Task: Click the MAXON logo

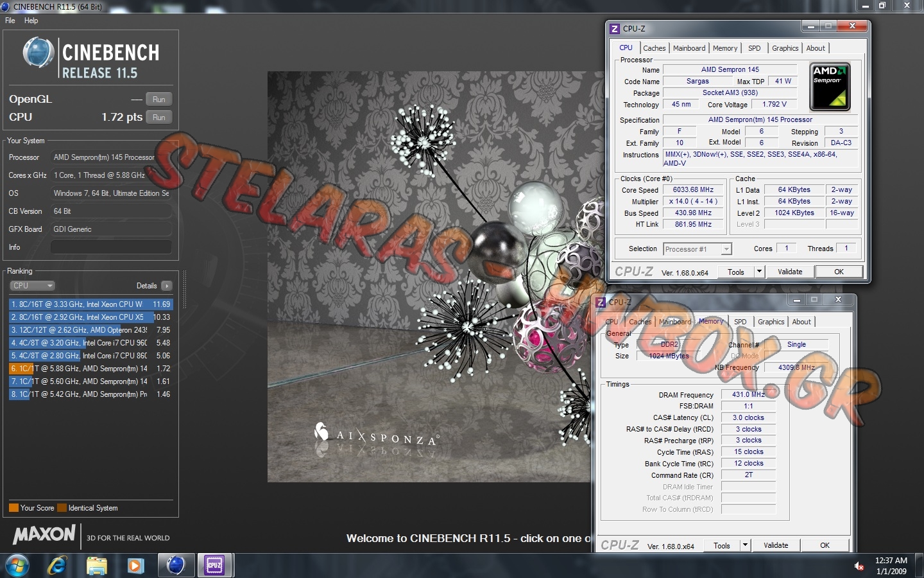Action: [44, 534]
